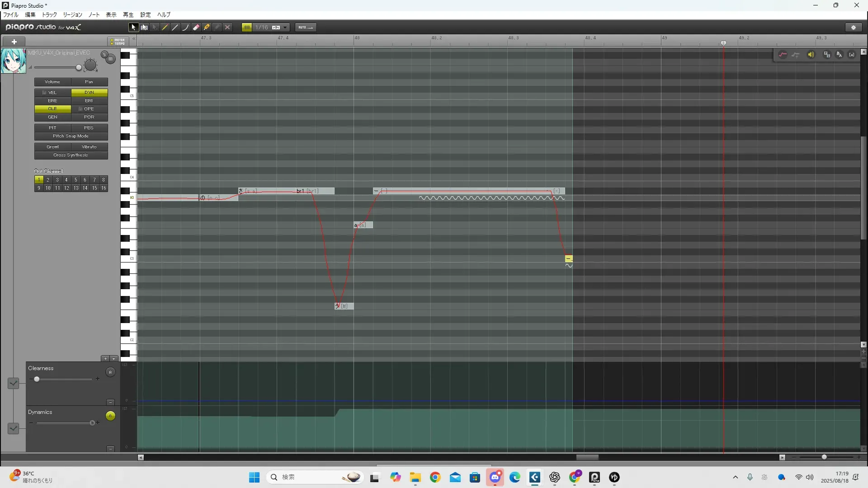This screenshot has height=488, width=868.
Task: Select the yellow pencil draw tool
Action: (165, 28)
